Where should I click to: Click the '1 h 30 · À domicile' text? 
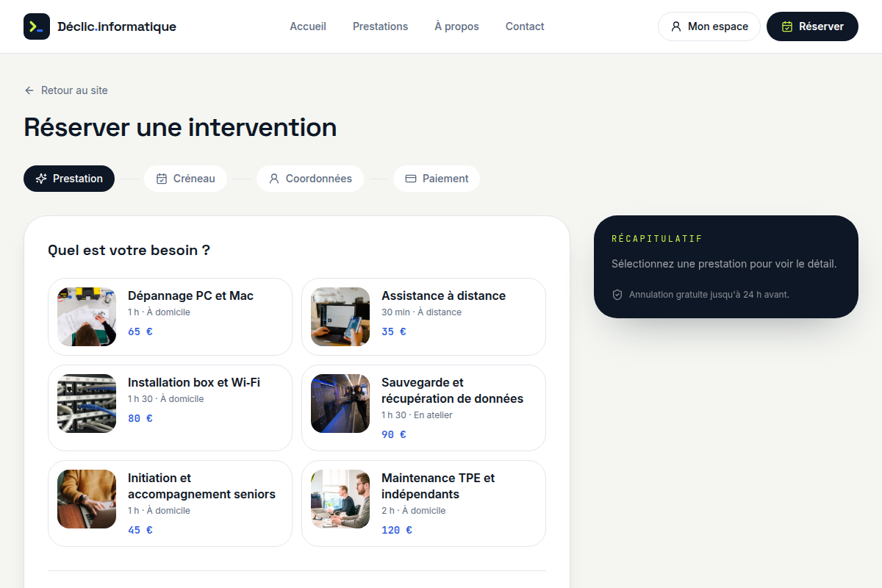[166, 399]
